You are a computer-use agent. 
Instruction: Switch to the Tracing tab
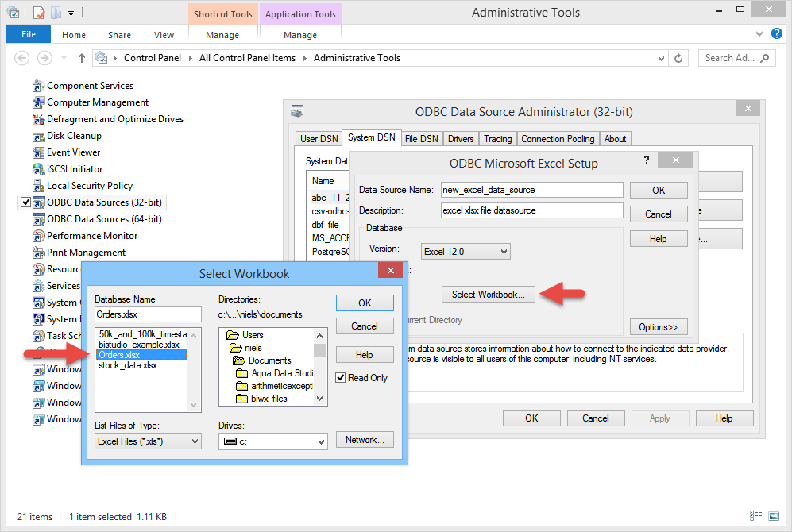click(497, 139)
